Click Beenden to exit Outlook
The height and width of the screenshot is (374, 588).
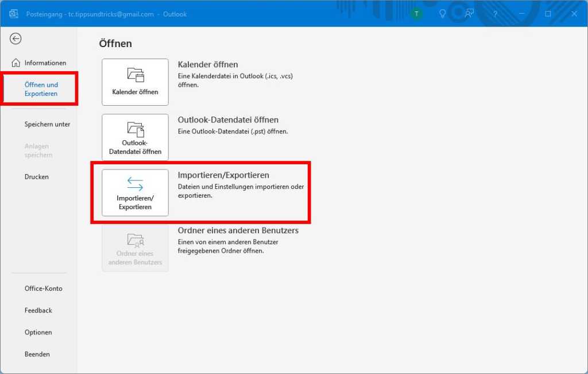[37, 354]
